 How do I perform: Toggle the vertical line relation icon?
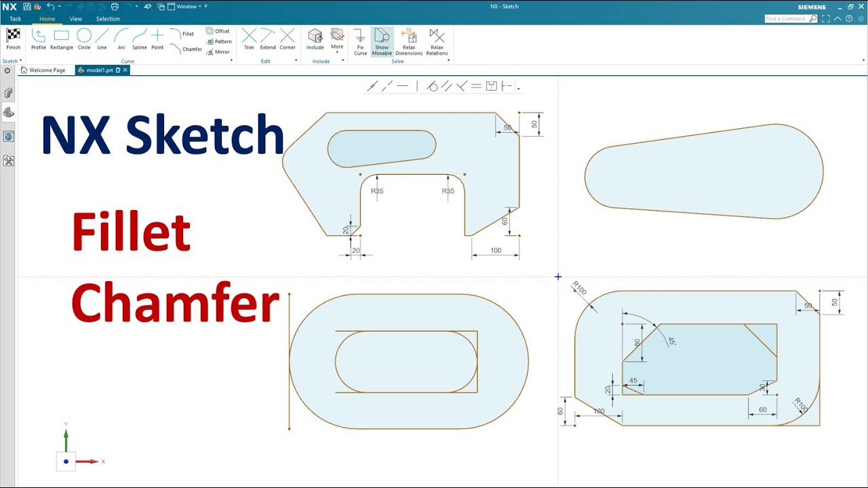(x=417, y=86)
